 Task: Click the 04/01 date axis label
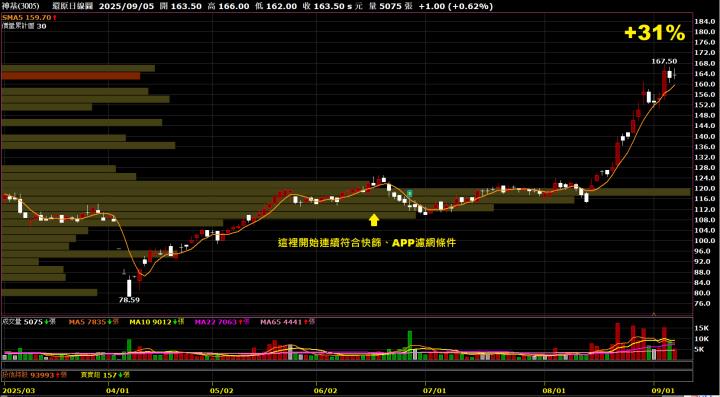118,390
